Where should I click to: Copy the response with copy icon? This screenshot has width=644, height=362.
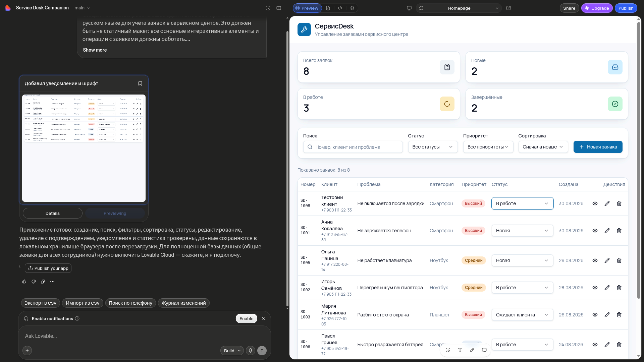[43, 282]
